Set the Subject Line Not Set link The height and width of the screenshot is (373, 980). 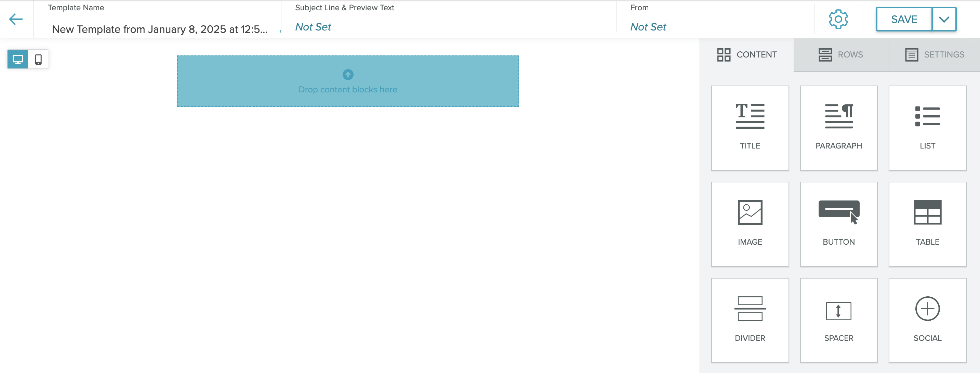click(x=313, y=27)
